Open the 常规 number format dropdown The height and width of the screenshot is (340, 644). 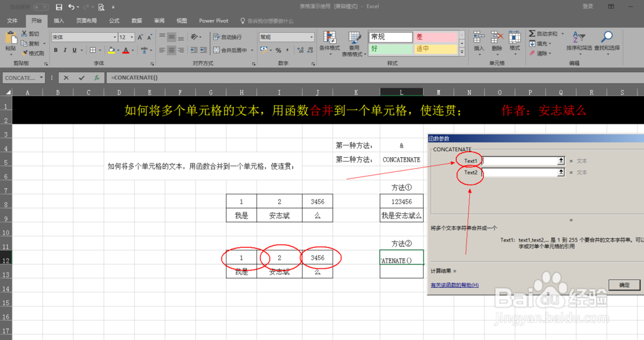311,37
